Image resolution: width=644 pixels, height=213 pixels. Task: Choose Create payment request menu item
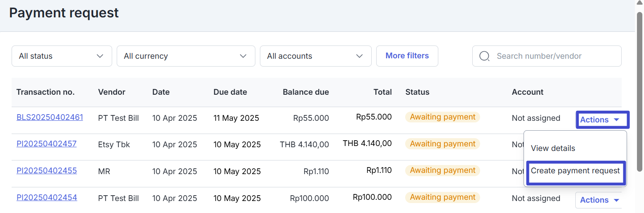click(x=575, y=170)
